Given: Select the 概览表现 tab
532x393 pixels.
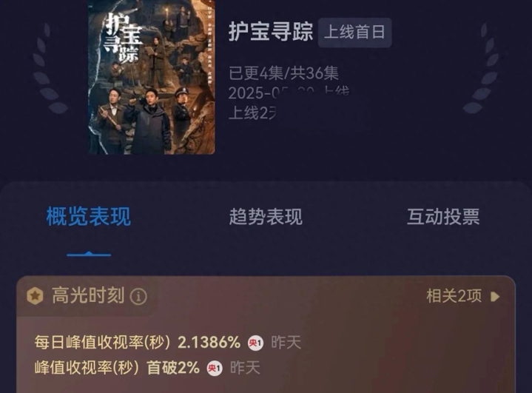Looking at the screenshot, I should (x=89, y=217).
